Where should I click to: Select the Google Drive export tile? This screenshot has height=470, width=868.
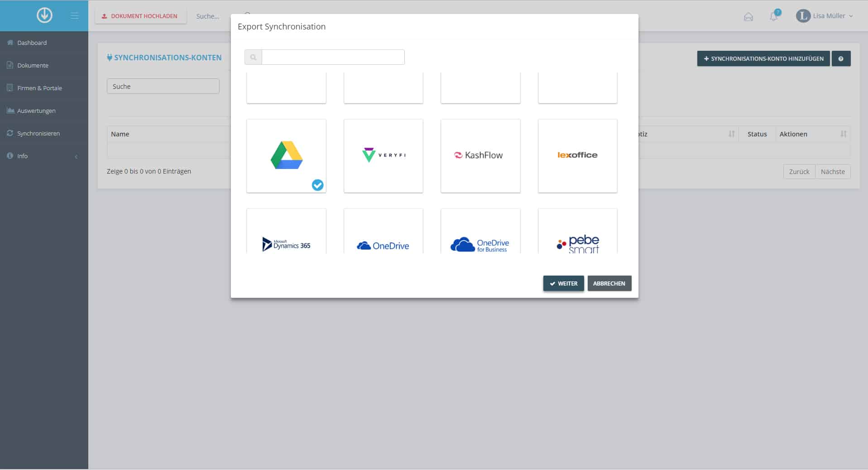click(x=286, y=156)
